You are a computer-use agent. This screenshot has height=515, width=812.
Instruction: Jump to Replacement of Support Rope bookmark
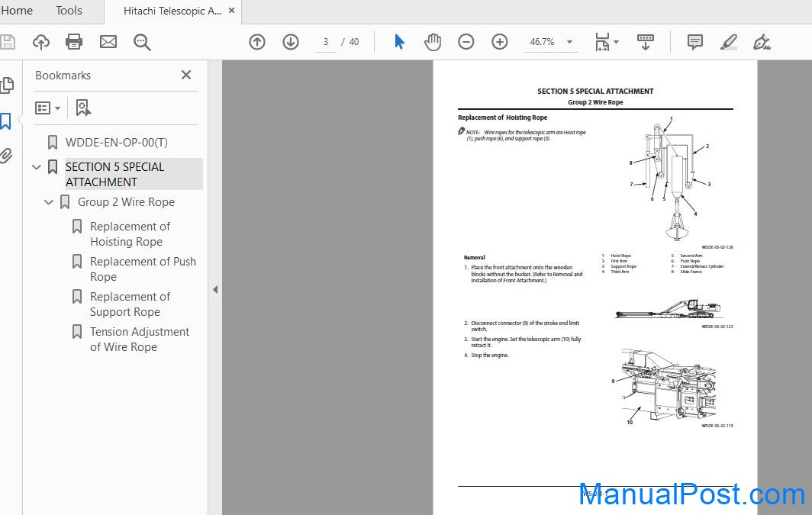pyautogui.click(x=130, y=304)
